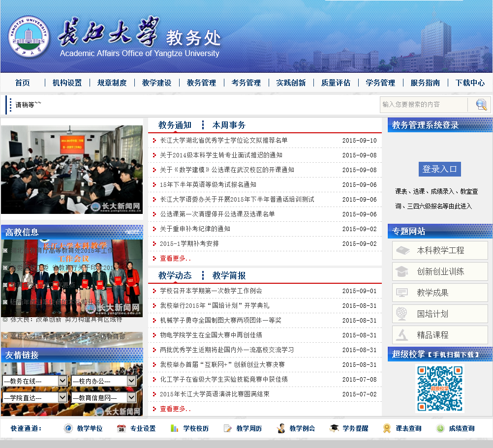Open 公选课第一次清理停开公选课及选课名单

pos(217,214)
